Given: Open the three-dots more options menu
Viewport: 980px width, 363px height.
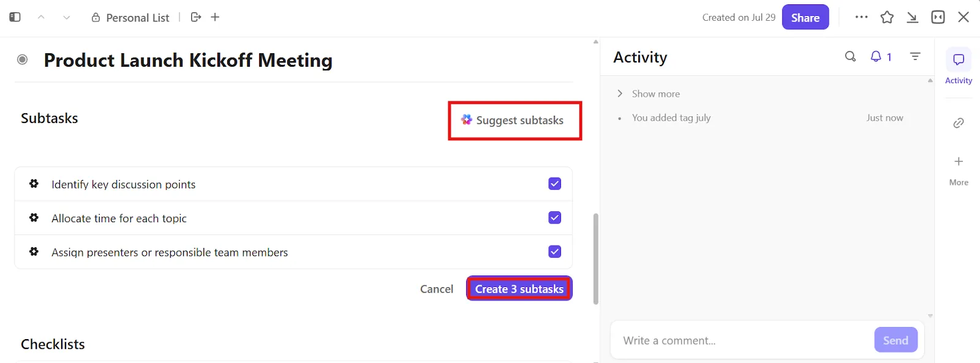Looking at the screenshot, I should pos(861,17).
